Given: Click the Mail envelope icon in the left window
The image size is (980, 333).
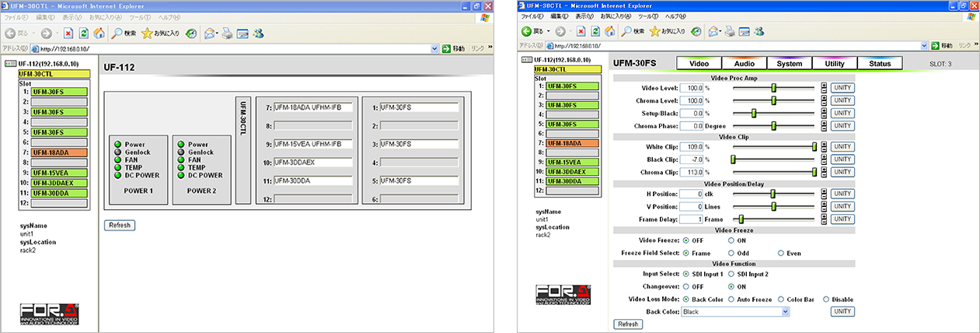Looking at the screenshot, I should [x=210, y=33].
